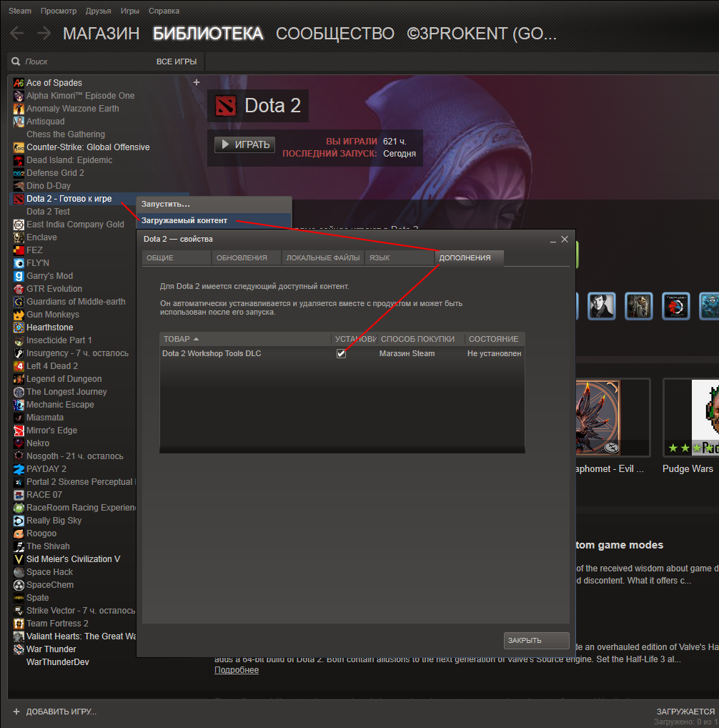Open the Pudge Wars workshop thumbnail
The image size is (719, 728).
(690, 418)
